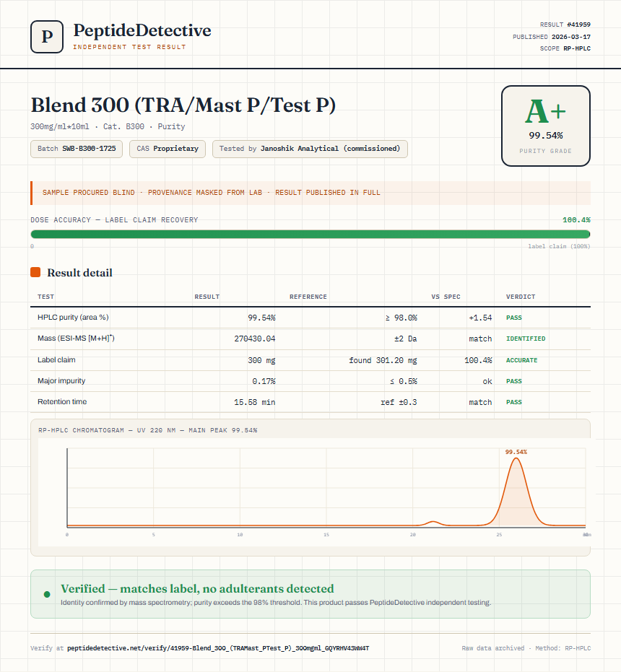This screenshot has width=621, height=672.
Task: Click the TEST column header
Action: [46, 297]
